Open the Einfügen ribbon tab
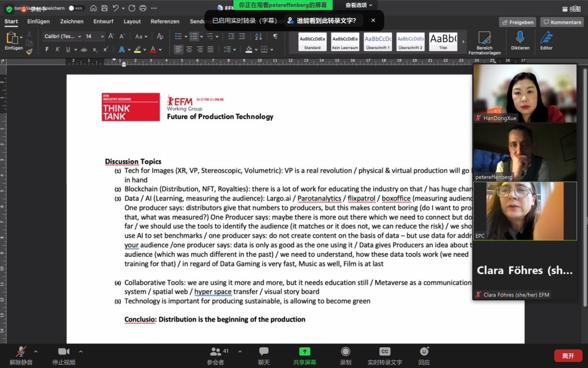This screenshot has height=368, width=588. [x=38, y=21]
